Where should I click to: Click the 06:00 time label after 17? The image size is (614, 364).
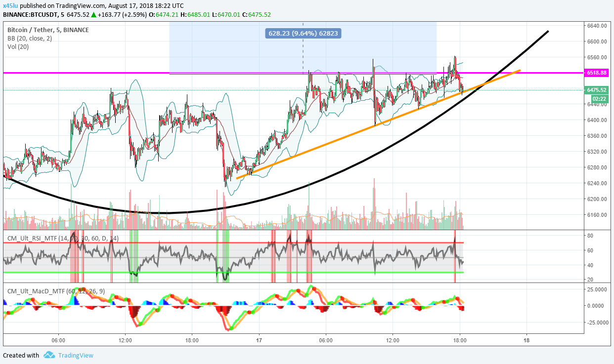point(326,340)
